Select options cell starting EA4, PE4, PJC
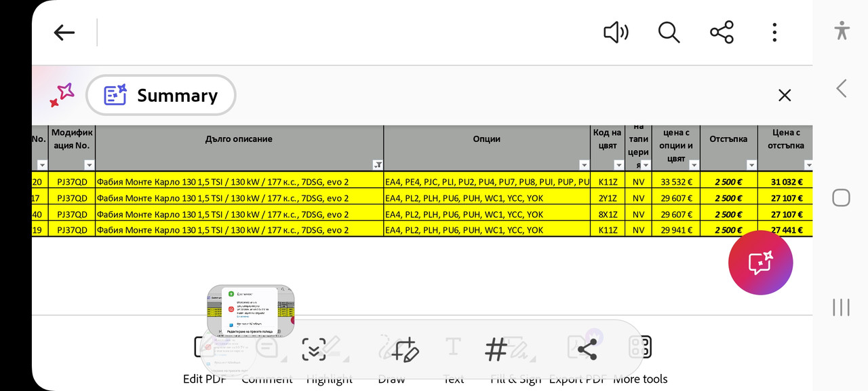868x391 pixels. pos(487,182)
